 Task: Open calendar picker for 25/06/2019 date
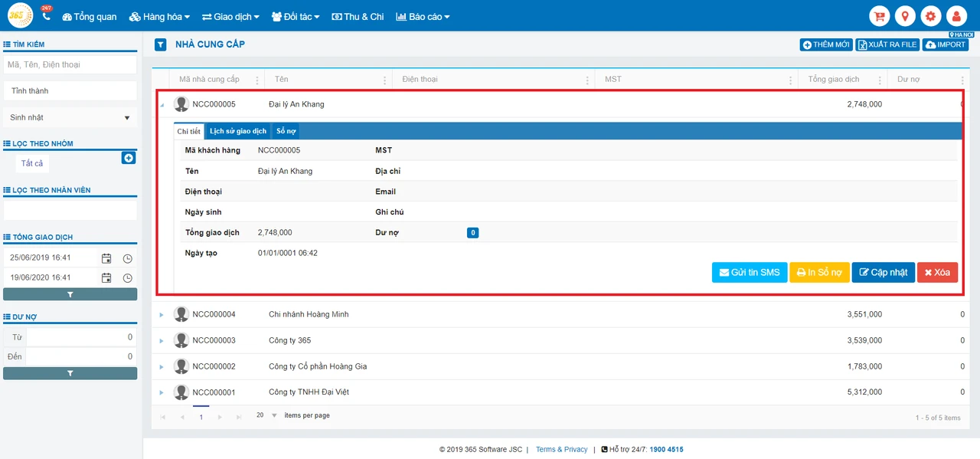pos(106,258)
